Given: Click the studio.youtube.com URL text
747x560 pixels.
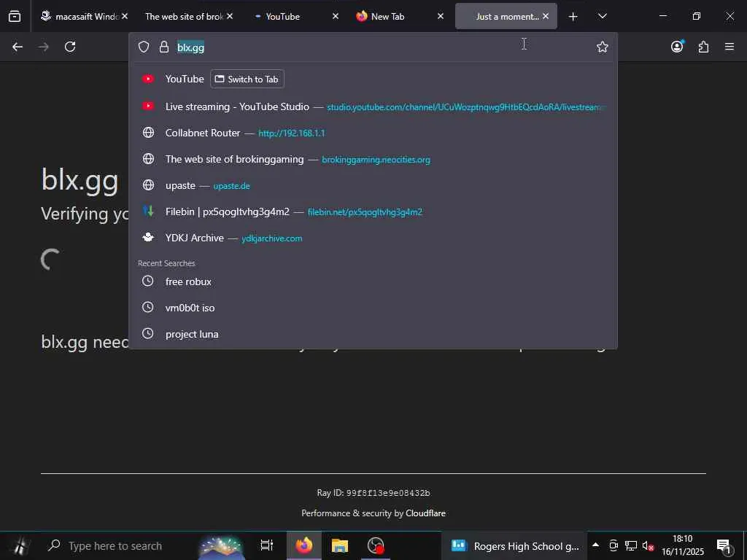Looking at the screenshot, I should [466, 107].
